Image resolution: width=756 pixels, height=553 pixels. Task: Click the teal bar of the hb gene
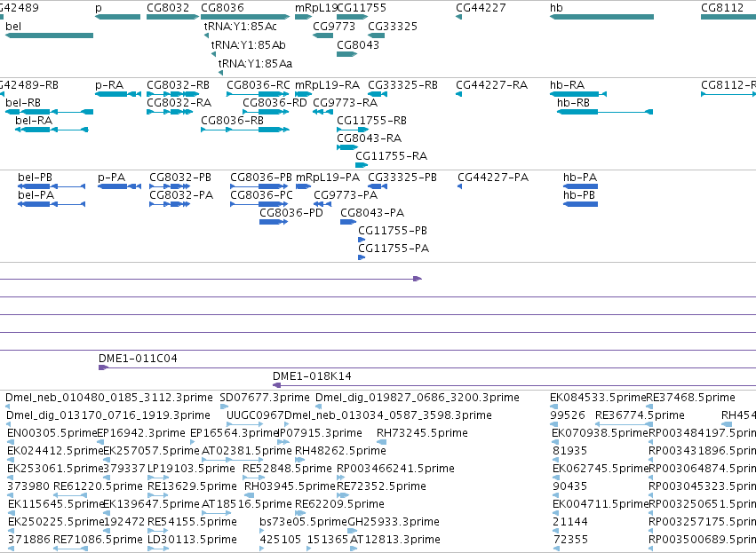tap(601, 17)
